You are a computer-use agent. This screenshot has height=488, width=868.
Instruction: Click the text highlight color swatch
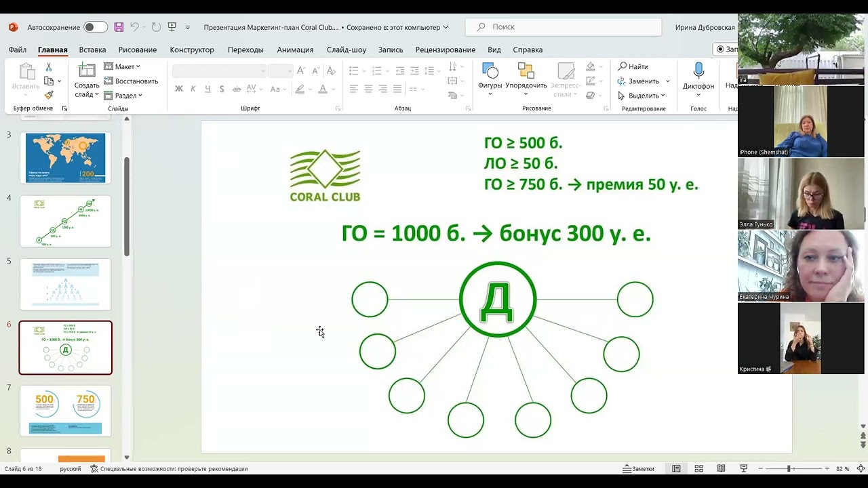(x=300, y=89)
